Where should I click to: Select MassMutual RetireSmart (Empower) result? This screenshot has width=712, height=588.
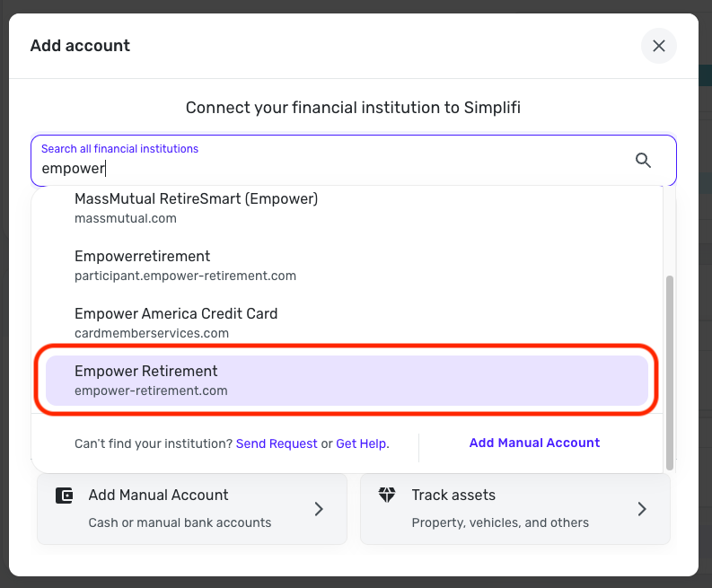(196, 207)
